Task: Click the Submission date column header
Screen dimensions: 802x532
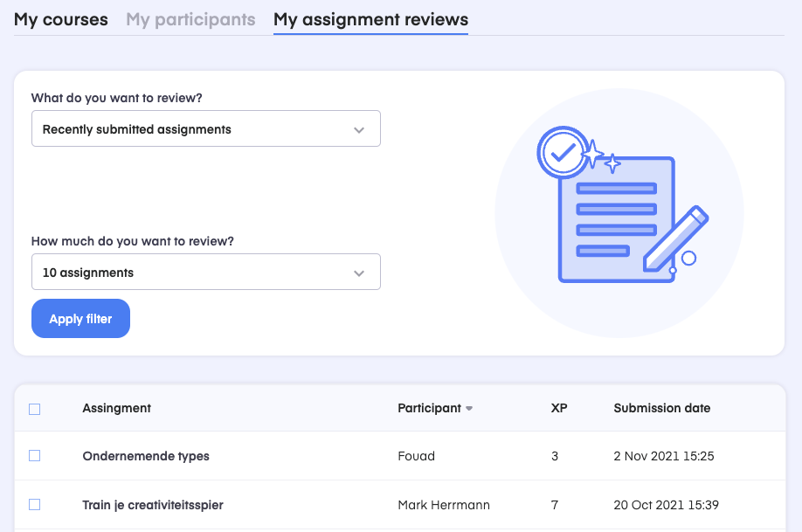Action: pos(661,408)
